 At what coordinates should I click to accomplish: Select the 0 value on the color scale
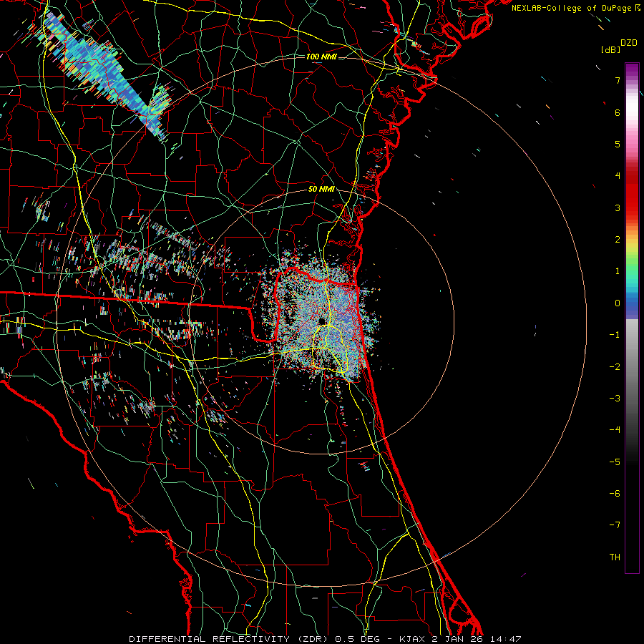click(x=618, y=303)
